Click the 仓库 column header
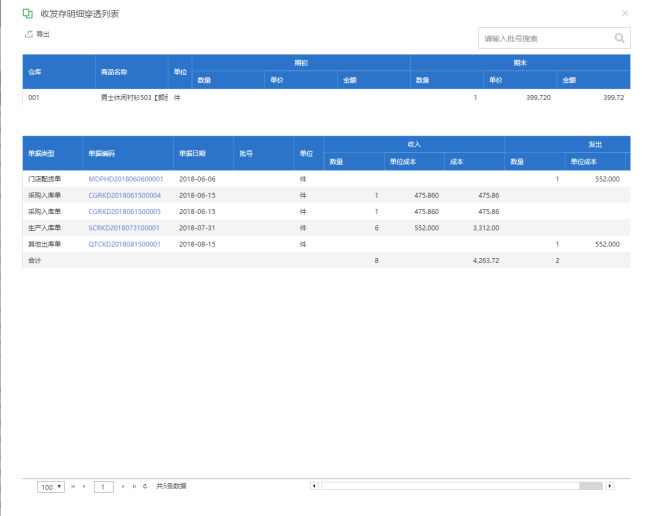The width and height of the screenshot is (649, 516). 59,72
